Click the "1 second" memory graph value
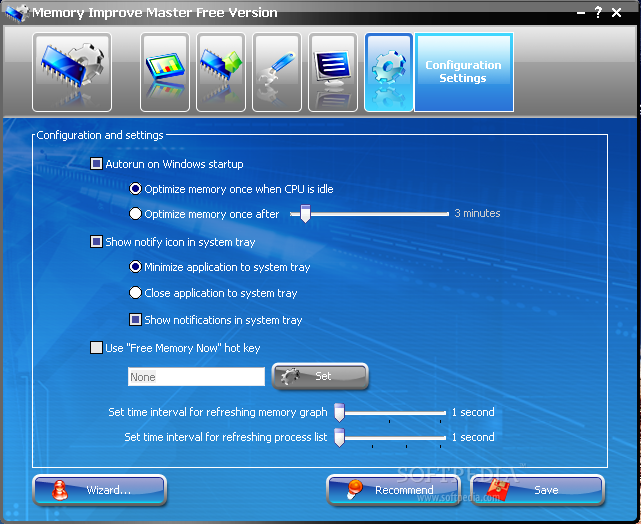The image size is (641, 524). click(x=473, y=412)
